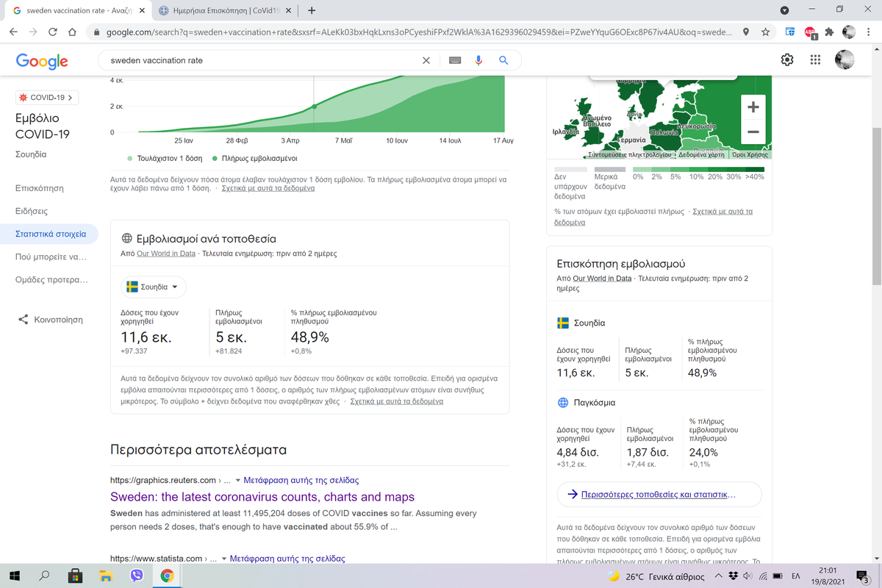Open Chrome's tab search dropdown arrow
Viewport: 882px width, 588px height.
pos(785,10)
